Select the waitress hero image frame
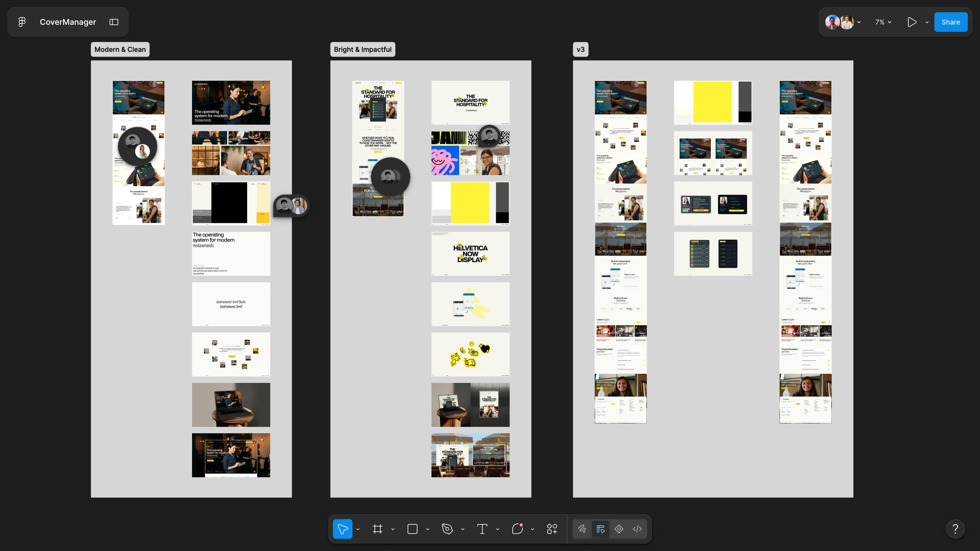Viewport: 980px width, 551px height. (231, 103)
